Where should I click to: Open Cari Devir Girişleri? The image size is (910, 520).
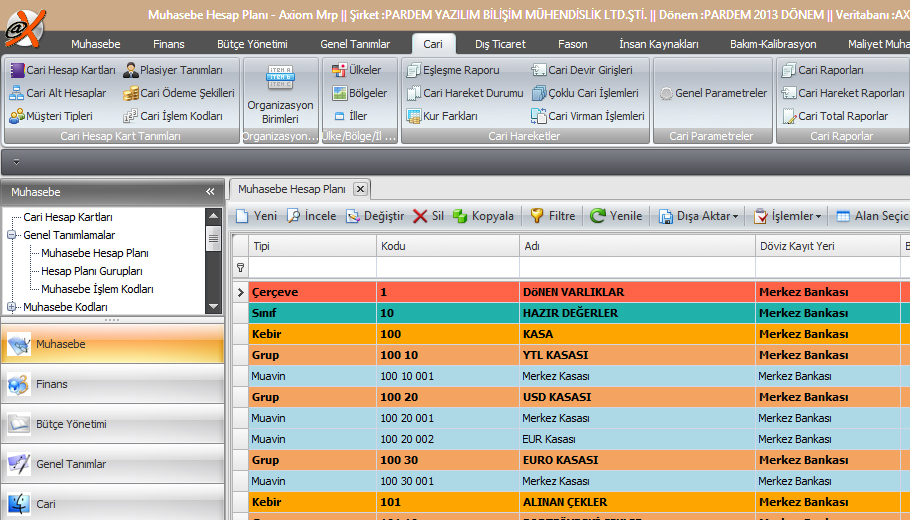582,70
